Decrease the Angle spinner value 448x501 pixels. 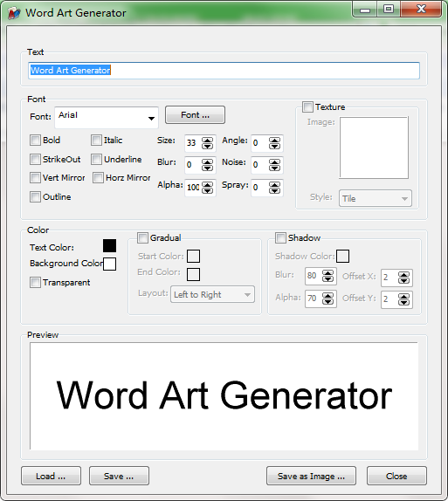[274, 147]
